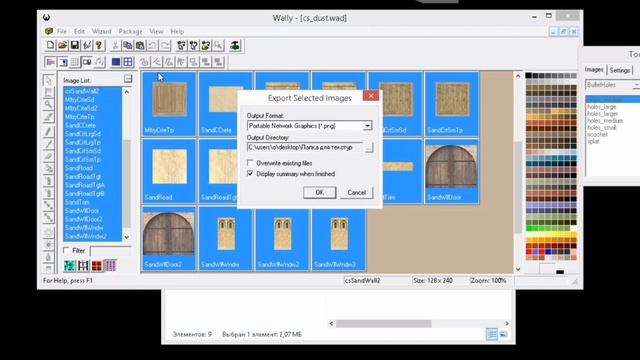Open the Help menu
The height and width of the screenshot is (360, 640).
pos(177,31)
